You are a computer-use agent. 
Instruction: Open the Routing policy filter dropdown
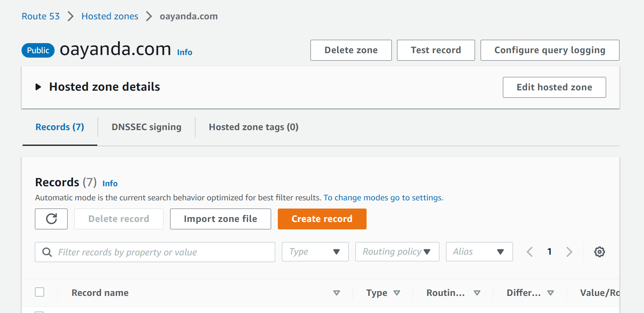pos(397,252)
